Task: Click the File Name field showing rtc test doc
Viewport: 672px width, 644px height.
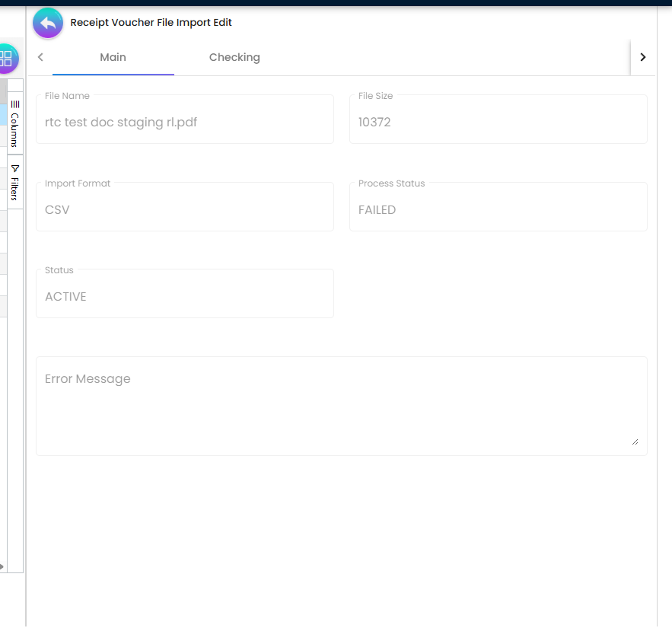Action: 184,122
